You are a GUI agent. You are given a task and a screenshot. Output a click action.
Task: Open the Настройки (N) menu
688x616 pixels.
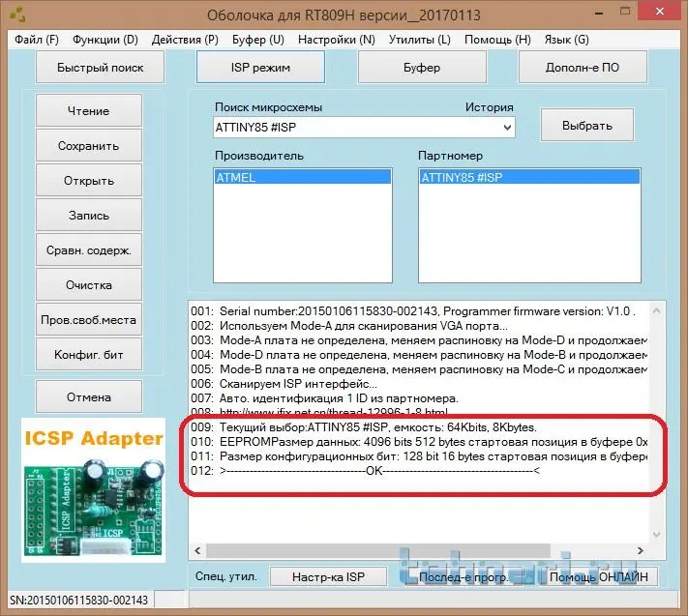[x=337, y=40]
